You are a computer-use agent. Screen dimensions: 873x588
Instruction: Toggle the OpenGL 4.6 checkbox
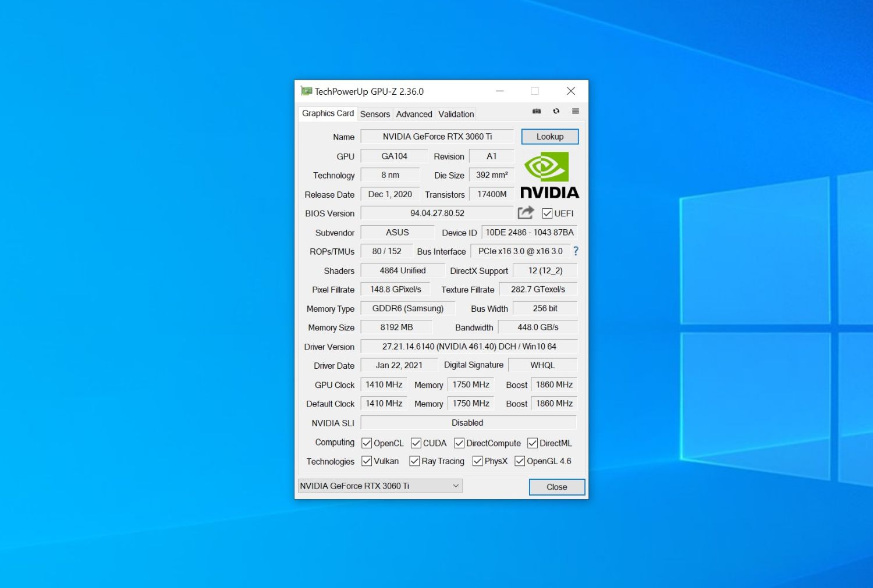pyautogui.click(x=520, y=461)
